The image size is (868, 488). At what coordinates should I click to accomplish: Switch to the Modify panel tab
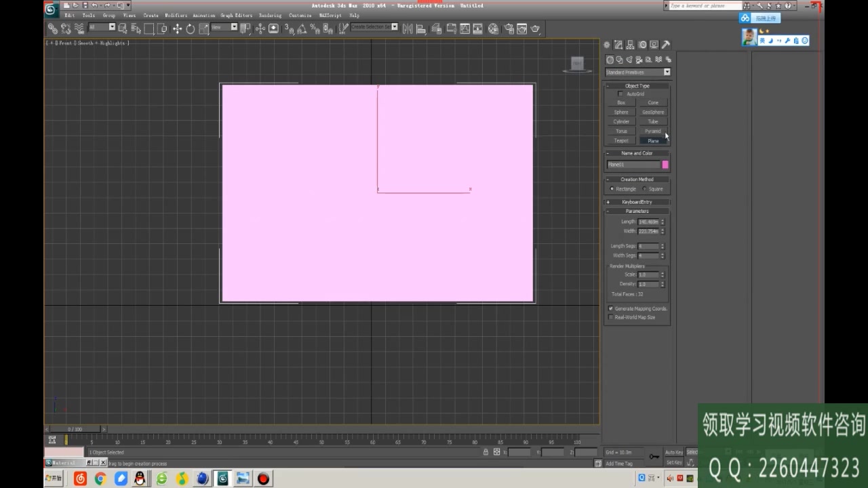coord(618,45)
